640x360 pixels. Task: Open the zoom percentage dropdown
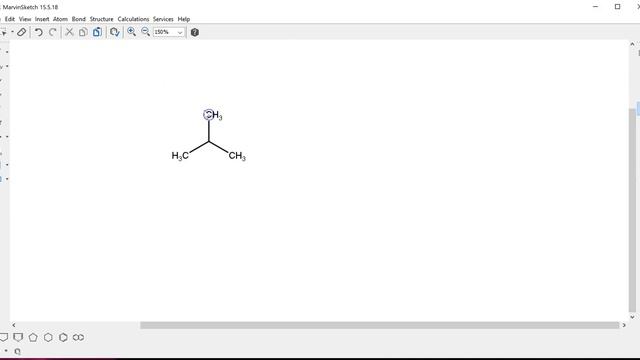click(180, 32)
